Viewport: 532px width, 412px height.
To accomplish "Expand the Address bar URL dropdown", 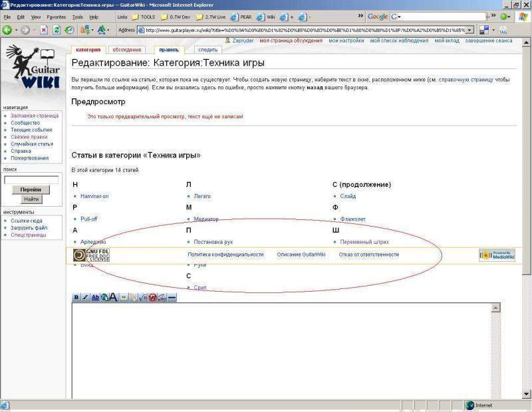I will 469,30.
